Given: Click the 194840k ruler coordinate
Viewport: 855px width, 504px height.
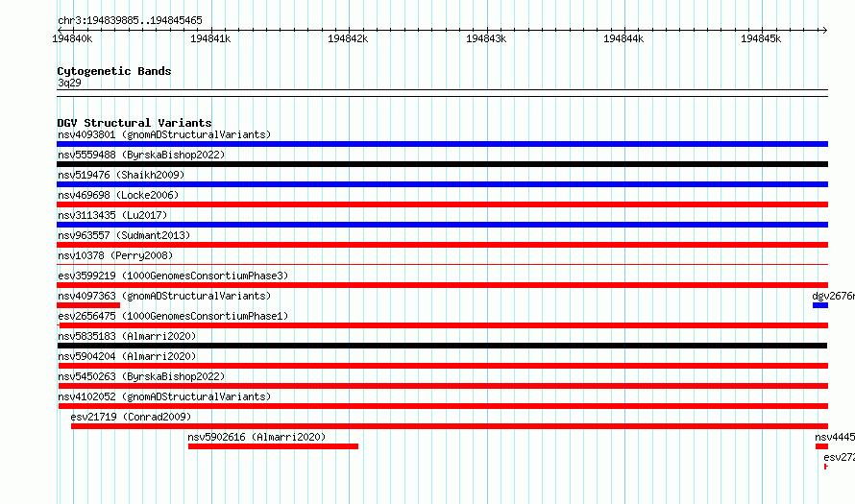Looking at the screenshot, I should pyautogui.click(x=72, y=38).
